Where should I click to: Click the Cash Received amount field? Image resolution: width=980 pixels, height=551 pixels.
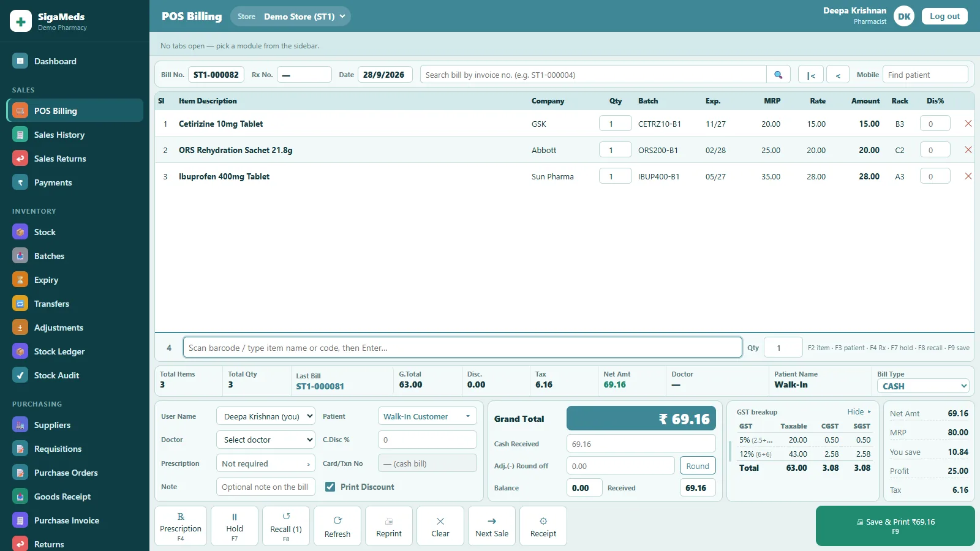pyautogui.click(x=641, y=444)
